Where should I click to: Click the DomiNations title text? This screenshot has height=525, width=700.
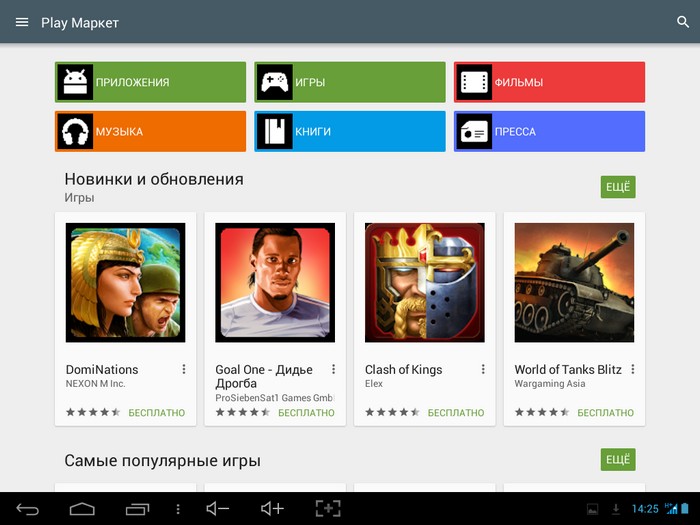tap(102, 370)
